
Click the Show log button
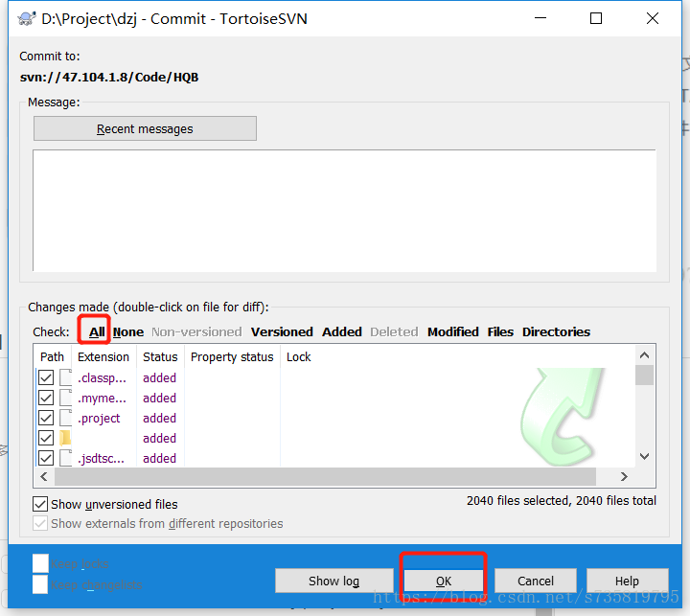pos(334,581)
